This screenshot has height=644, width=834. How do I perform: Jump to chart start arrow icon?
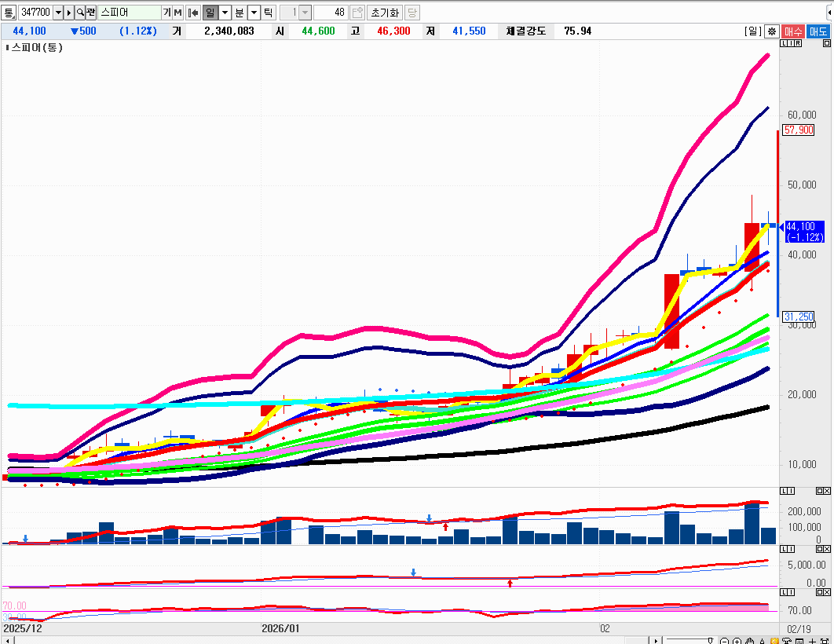(x=192, y=13)
